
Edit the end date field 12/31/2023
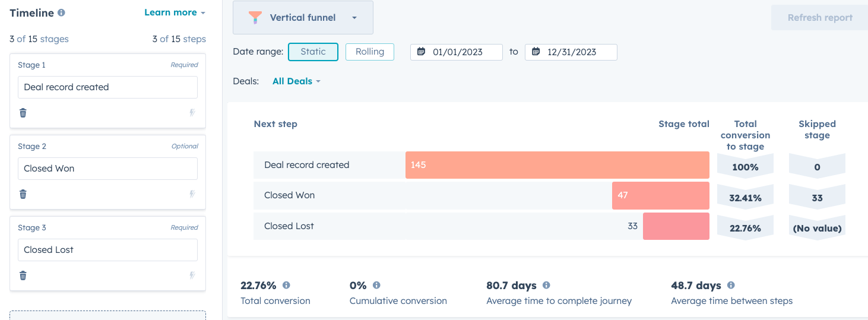coord(571,52)
